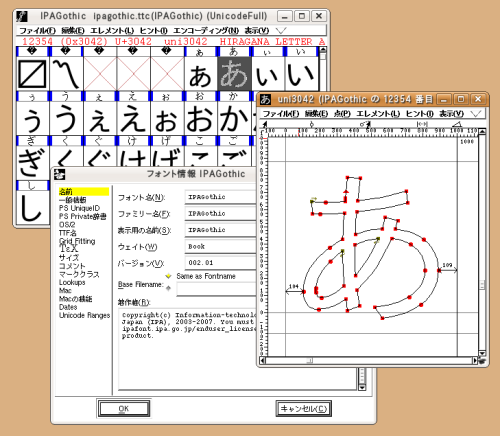500x436 pixels.
Task: Open ファイル(F) menu in IPAGothic font window
Action: [37, 31]
